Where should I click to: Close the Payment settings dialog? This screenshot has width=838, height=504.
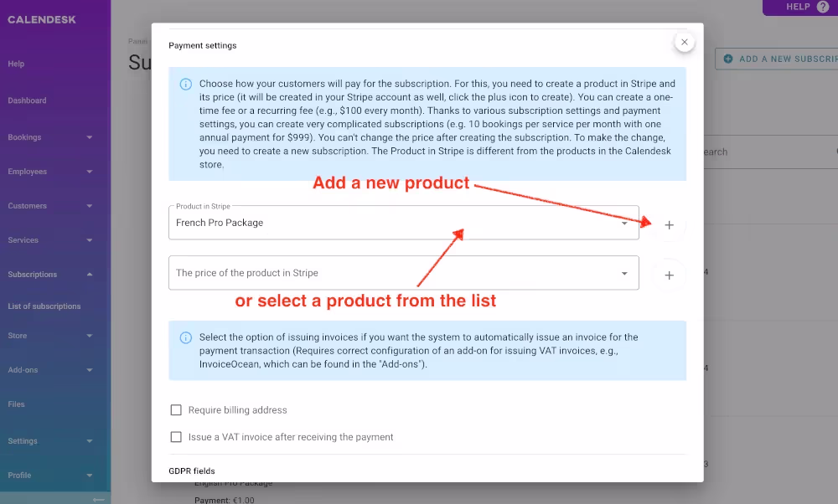point(685,41)
